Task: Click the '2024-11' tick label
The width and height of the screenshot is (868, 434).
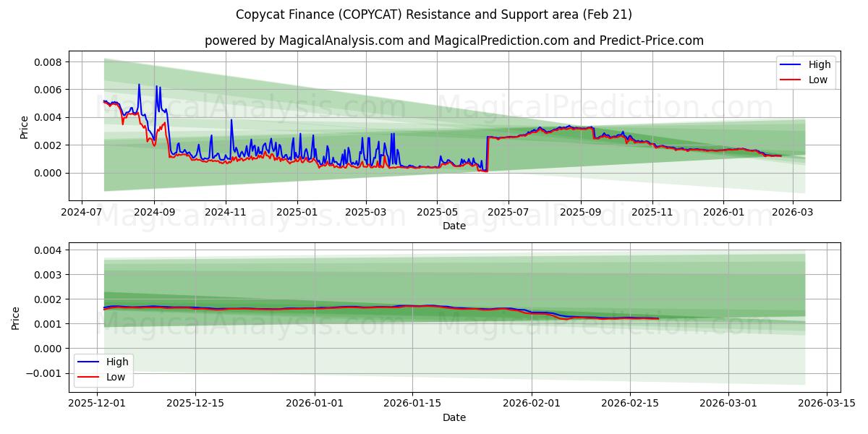Action: pos(226,213)
